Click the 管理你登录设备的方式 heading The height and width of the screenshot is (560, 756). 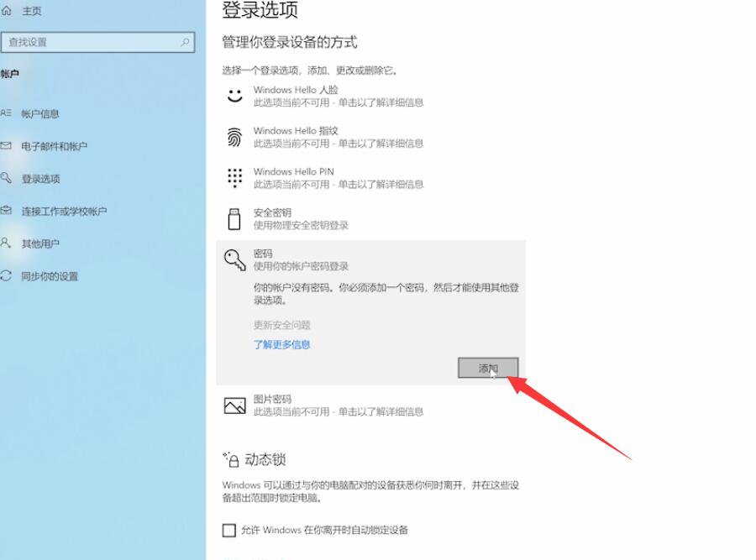click(x=290, y=43)
